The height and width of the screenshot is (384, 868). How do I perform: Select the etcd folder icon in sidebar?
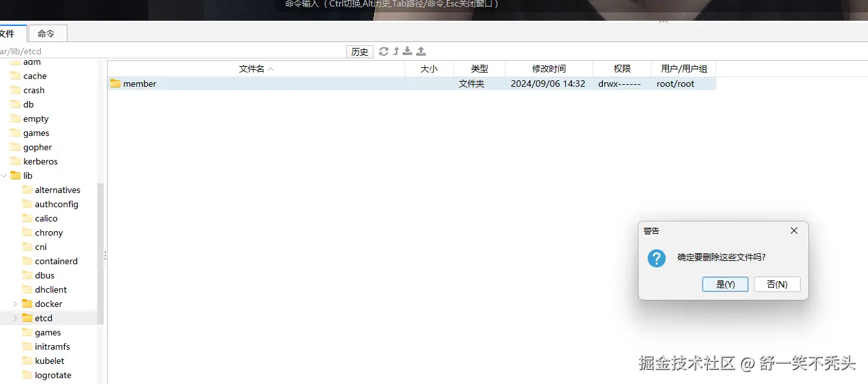(x=27, y=318)
